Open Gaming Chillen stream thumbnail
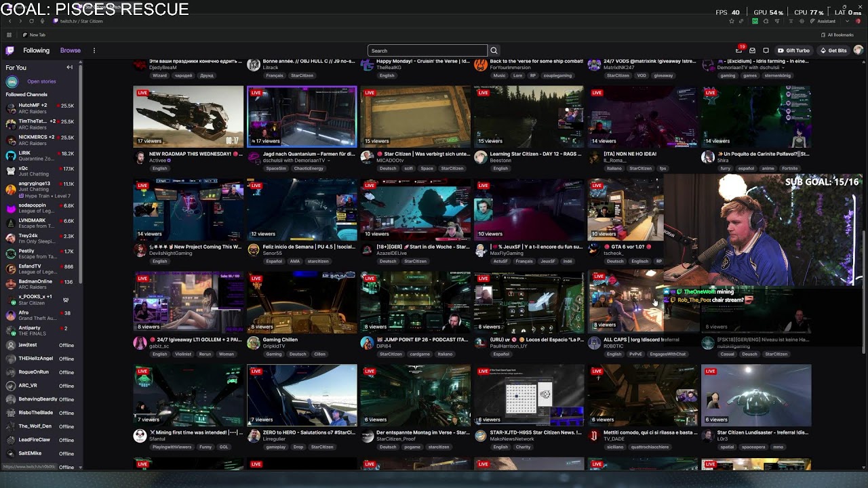 point(302,302)
